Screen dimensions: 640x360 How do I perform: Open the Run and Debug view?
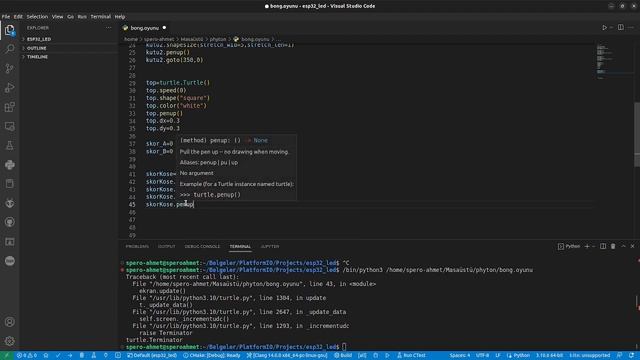coord(9,87)
